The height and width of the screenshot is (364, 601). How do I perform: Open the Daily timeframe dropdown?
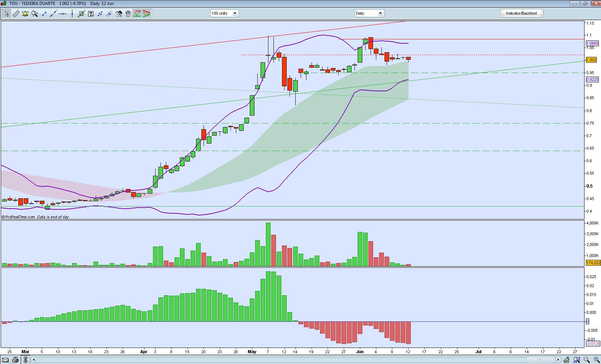[369, 13]
